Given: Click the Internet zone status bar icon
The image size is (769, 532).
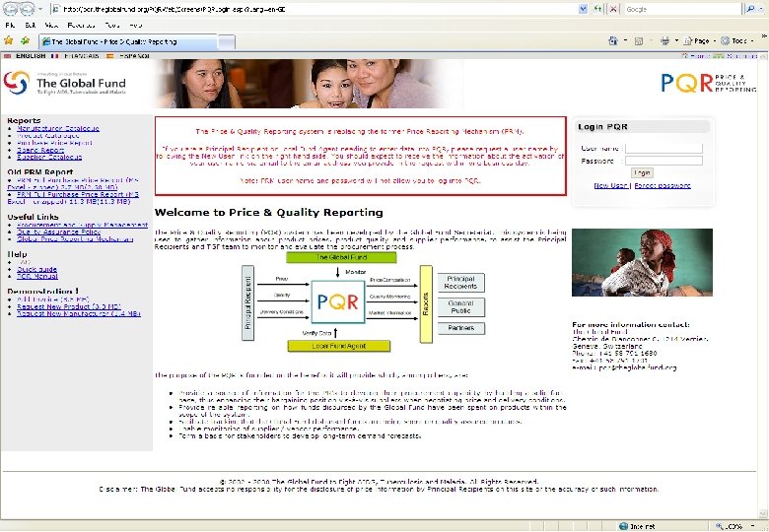Looking at the screenshot, I should pos(624,526).
